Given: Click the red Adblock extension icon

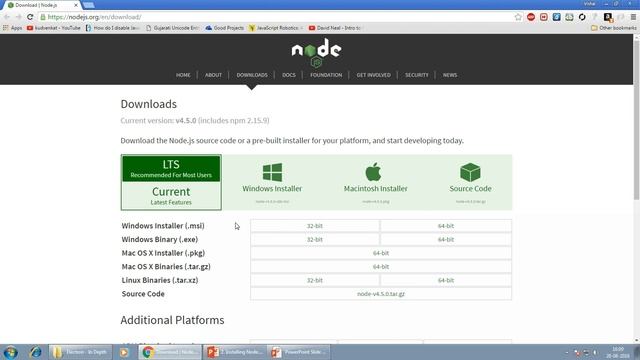Looking at the screenshot, I should coord(531,17).
